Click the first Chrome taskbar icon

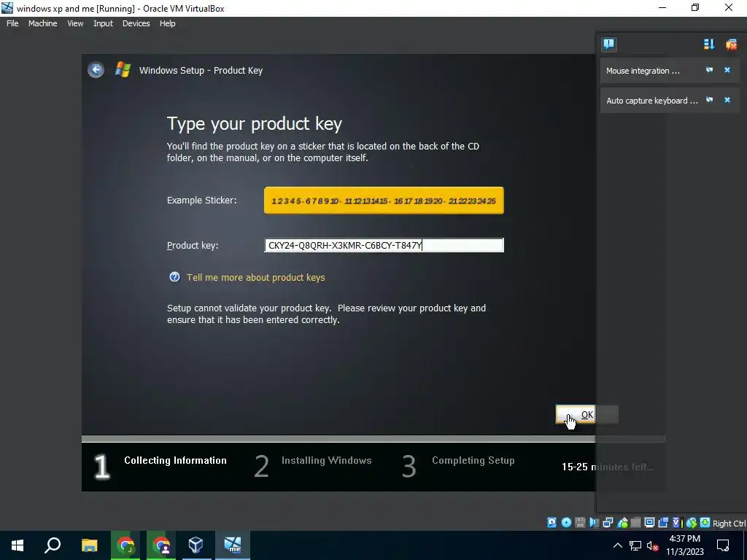125,545
